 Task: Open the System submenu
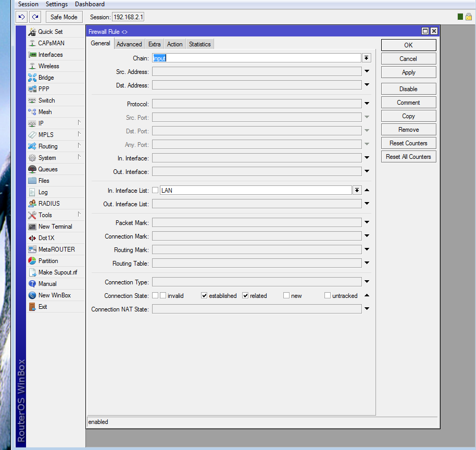point(55,158)
